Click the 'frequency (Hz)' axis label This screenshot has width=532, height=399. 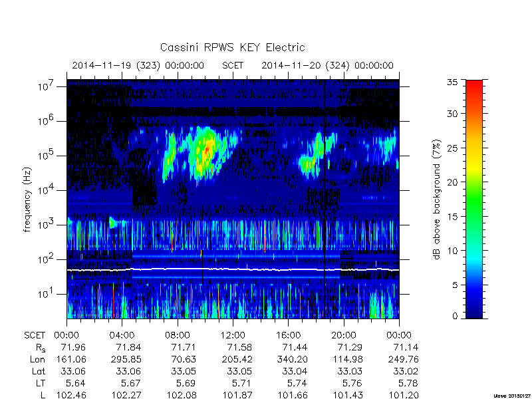point(27,199)
